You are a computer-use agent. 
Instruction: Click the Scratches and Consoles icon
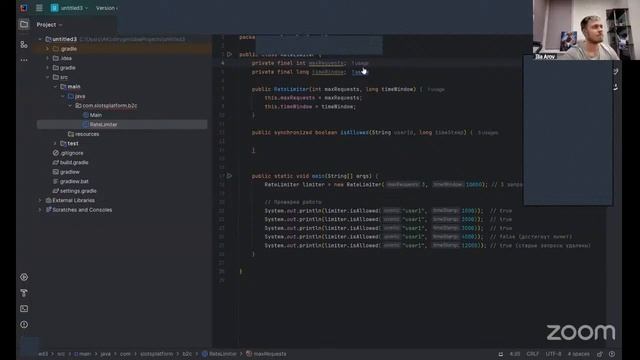49,210
